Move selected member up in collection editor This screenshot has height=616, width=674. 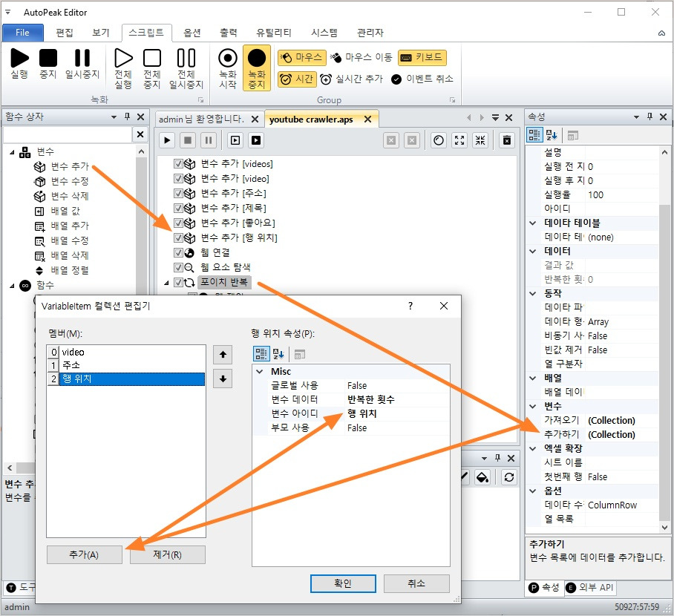223,355
